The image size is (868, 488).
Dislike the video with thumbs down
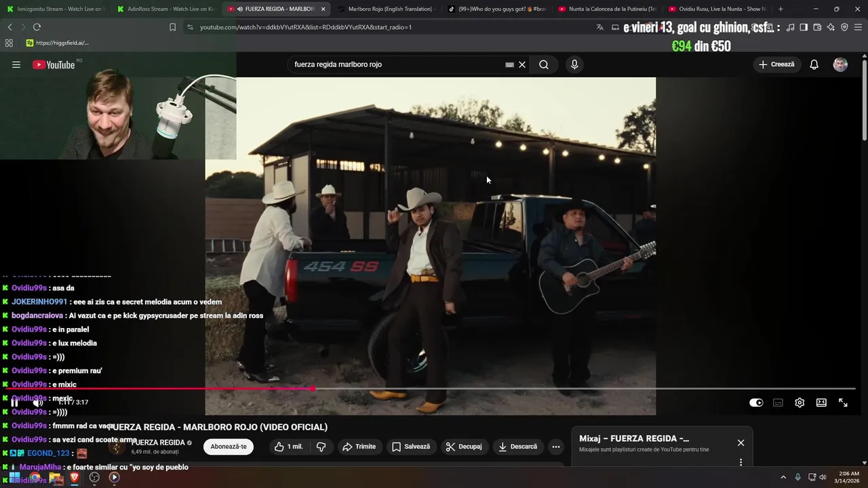[321, 447]
